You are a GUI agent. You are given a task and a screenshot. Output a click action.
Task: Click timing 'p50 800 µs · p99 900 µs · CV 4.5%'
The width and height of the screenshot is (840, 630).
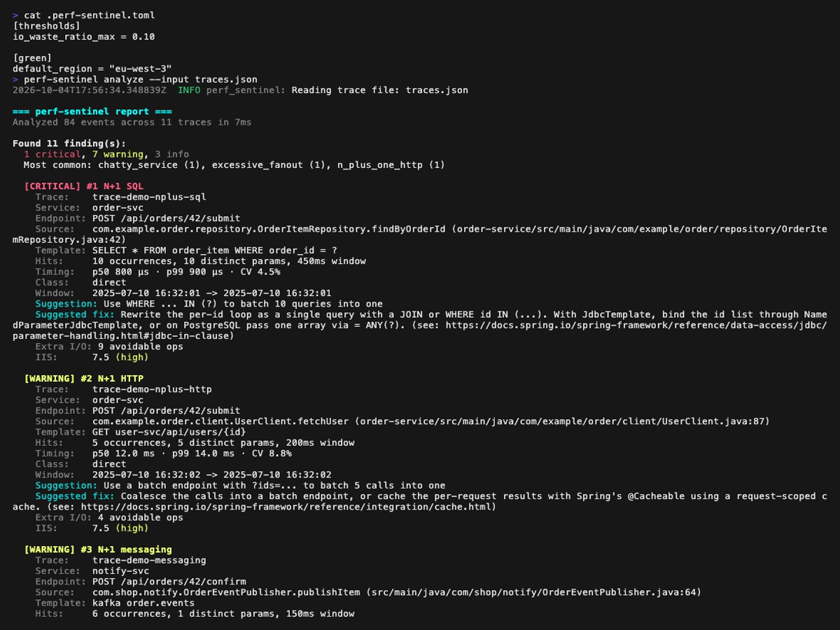click(186, 272)
